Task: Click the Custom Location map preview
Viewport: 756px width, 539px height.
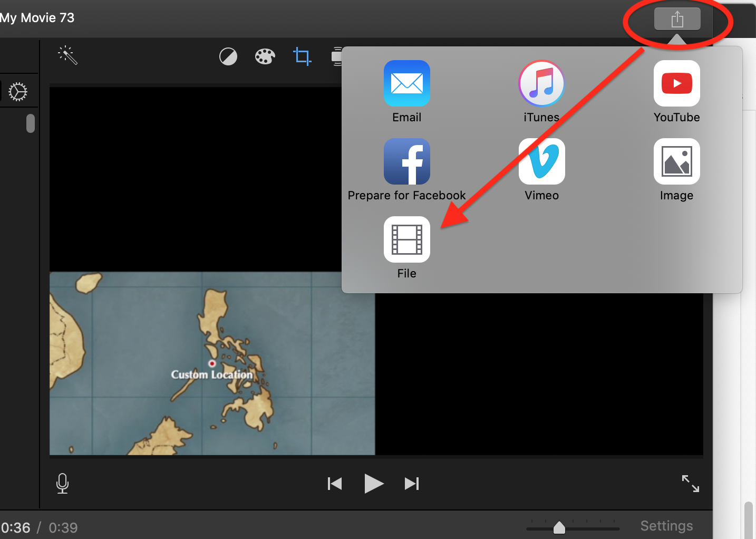Action: coord(212,363)
